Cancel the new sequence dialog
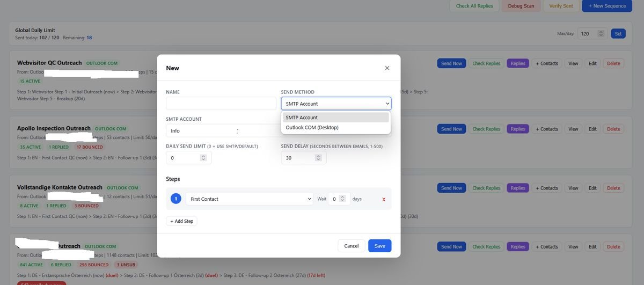The height and width of the screenshot is (285, 644). 352,246
